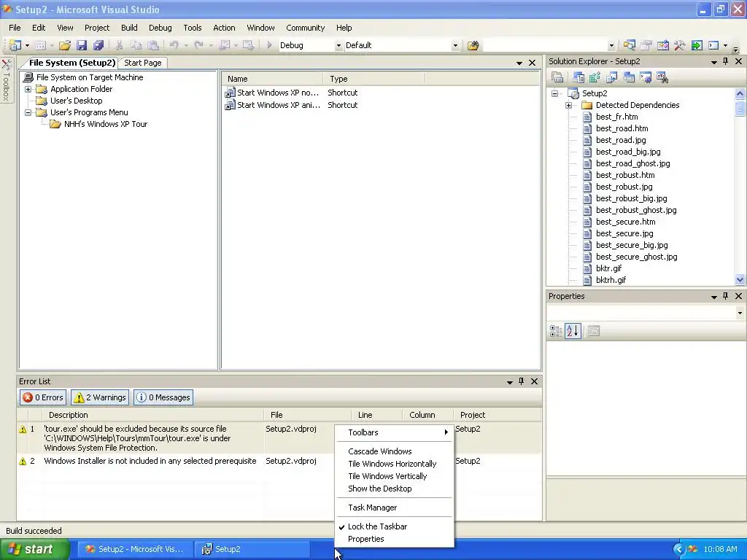This screenshot has width=747, height=560.
Task: Click the New Project toolbar icon
Action: pyautogui.click(x=15, y=45)
